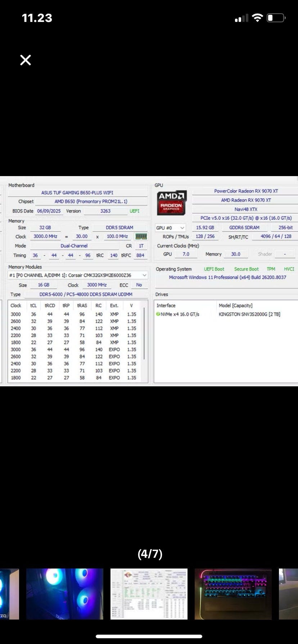Viewport: 298px width, 644px height.
Task: Click the tRAS column header
Action: (x=82, y=305)
